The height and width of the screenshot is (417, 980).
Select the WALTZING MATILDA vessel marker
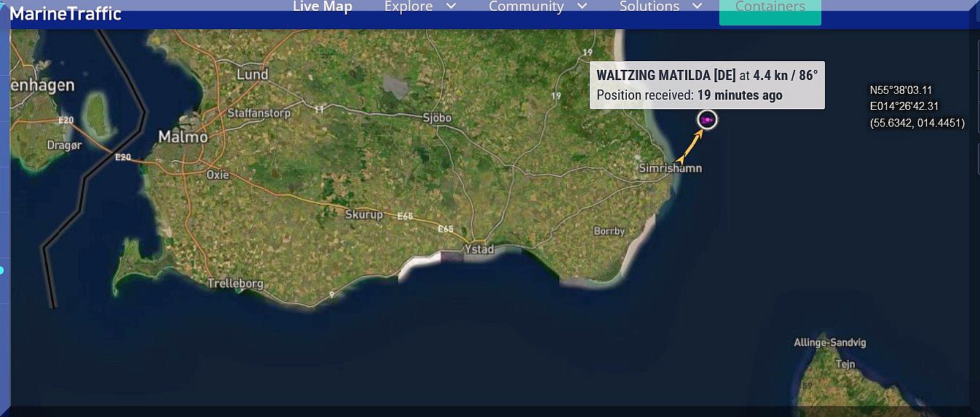(x=707, y=120)
